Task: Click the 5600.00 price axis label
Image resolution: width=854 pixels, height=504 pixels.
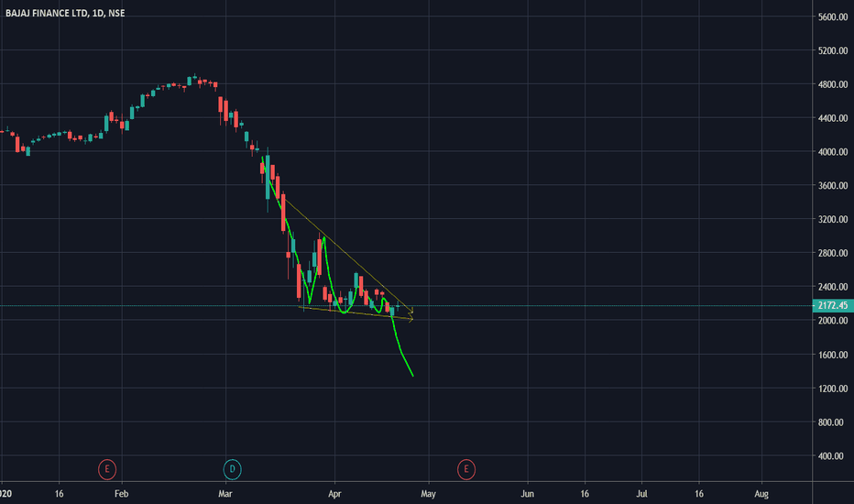Action: 833,16
